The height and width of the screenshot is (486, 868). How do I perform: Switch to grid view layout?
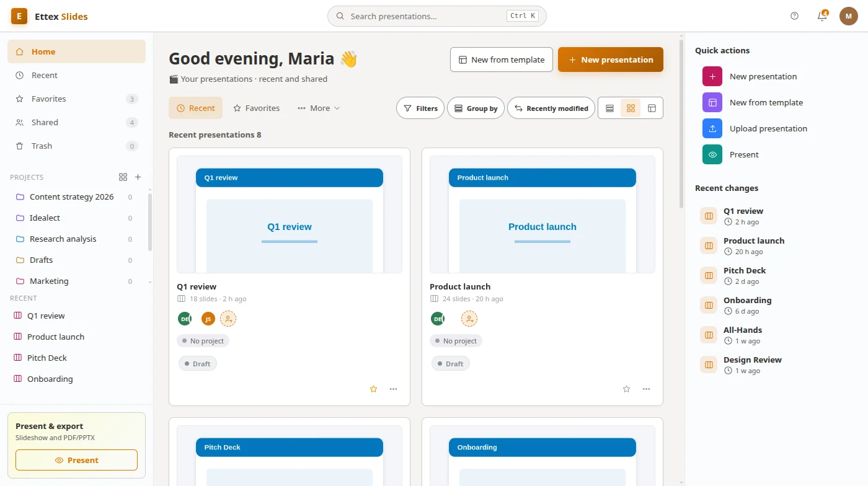coord(631,108)
